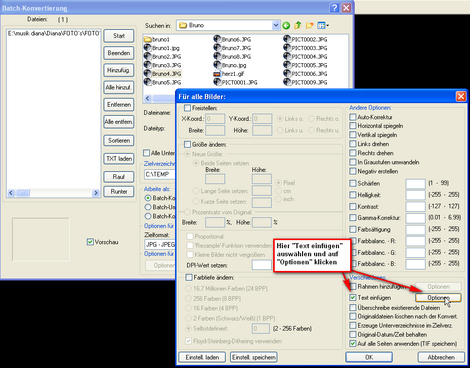Click the Zielverzeichnis C:\TEMP field
Viewport: 470px width, 368px height.
(x=160, y=174)
